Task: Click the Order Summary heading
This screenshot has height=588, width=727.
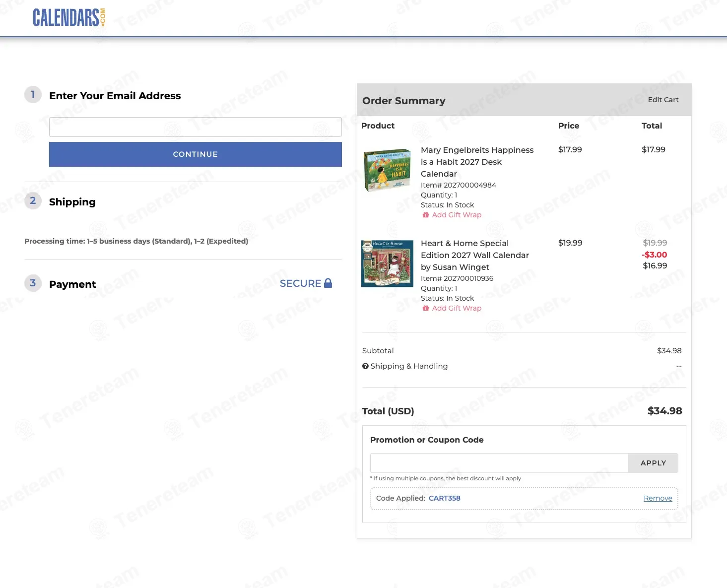Action: (404, 101)
